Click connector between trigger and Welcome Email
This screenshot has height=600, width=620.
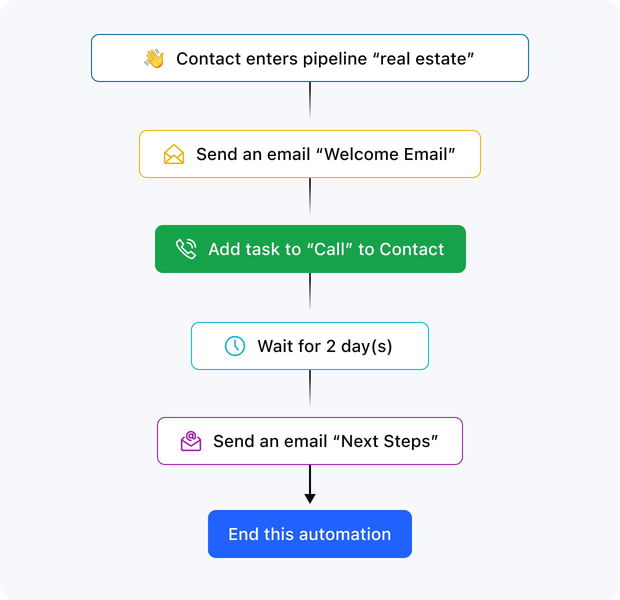(310, 100)
